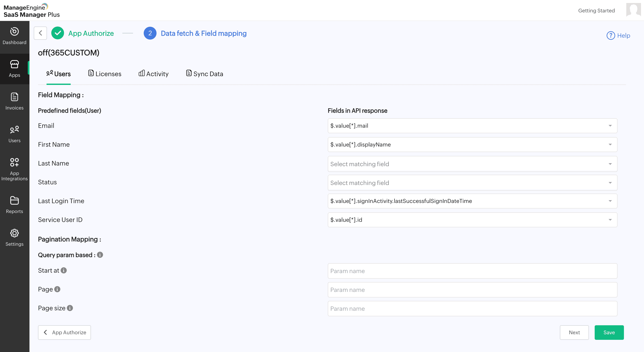The image size is (644, 352).
Task: Open the Users sidebar section
Action: [x=15, y=134]
